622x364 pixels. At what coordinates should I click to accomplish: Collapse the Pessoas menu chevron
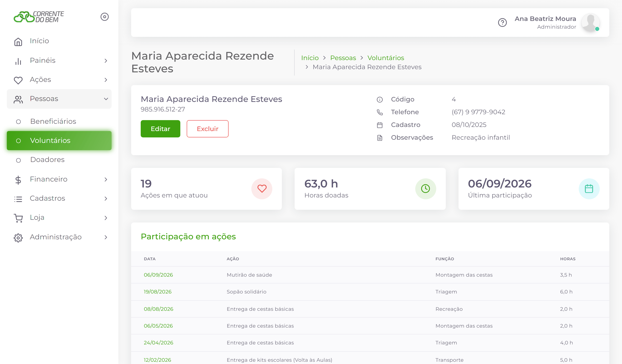click(106, 99)
